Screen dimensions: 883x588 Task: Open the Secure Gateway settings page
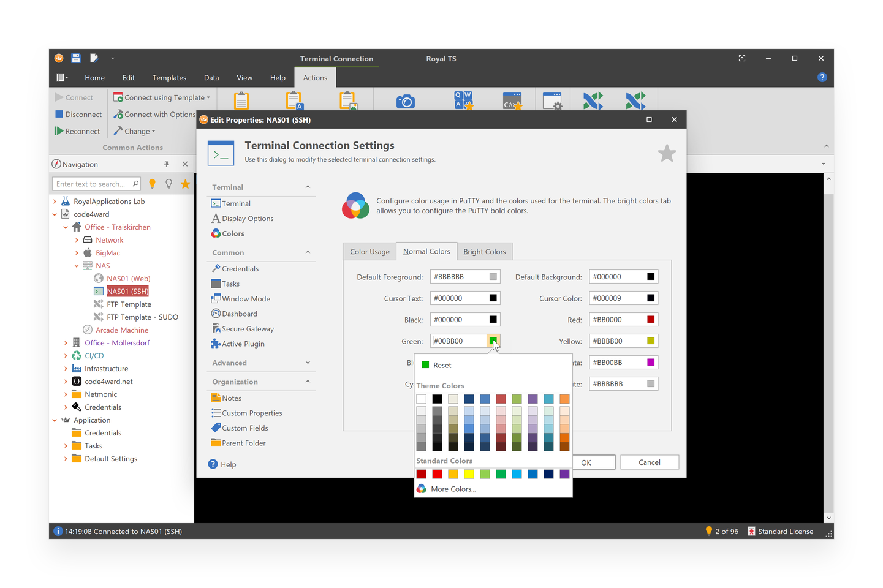click(248, 329)
